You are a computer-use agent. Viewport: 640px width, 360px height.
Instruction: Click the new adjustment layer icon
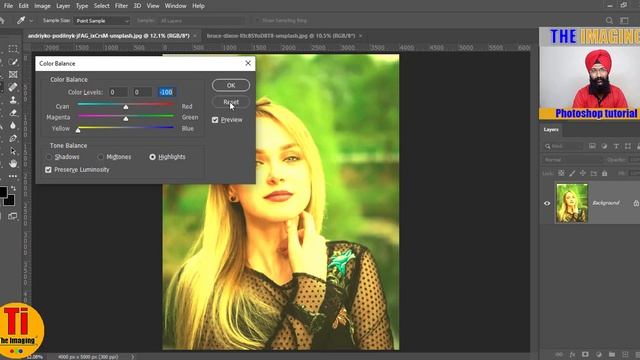[599, 354]
